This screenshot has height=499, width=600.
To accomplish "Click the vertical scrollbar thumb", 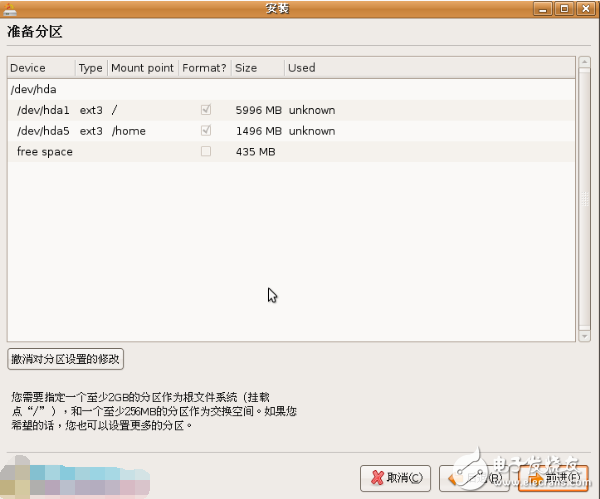I will click(x=584, y=199).
